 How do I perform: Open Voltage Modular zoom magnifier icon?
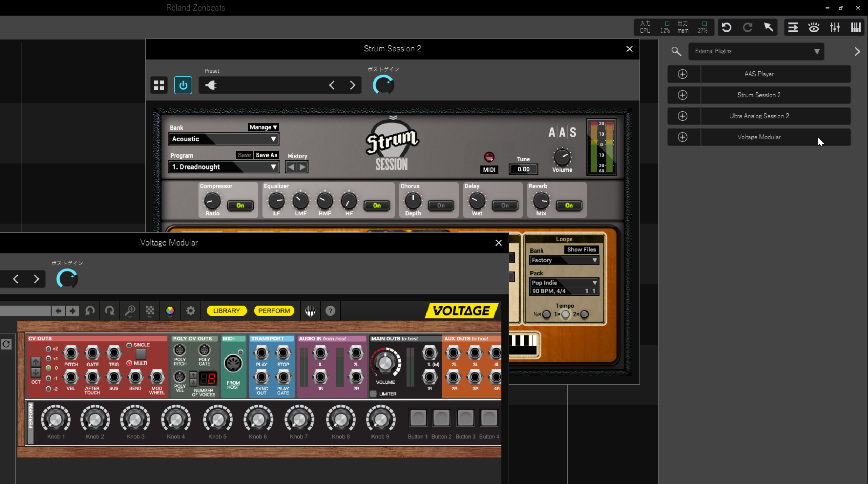pos(130,311)
